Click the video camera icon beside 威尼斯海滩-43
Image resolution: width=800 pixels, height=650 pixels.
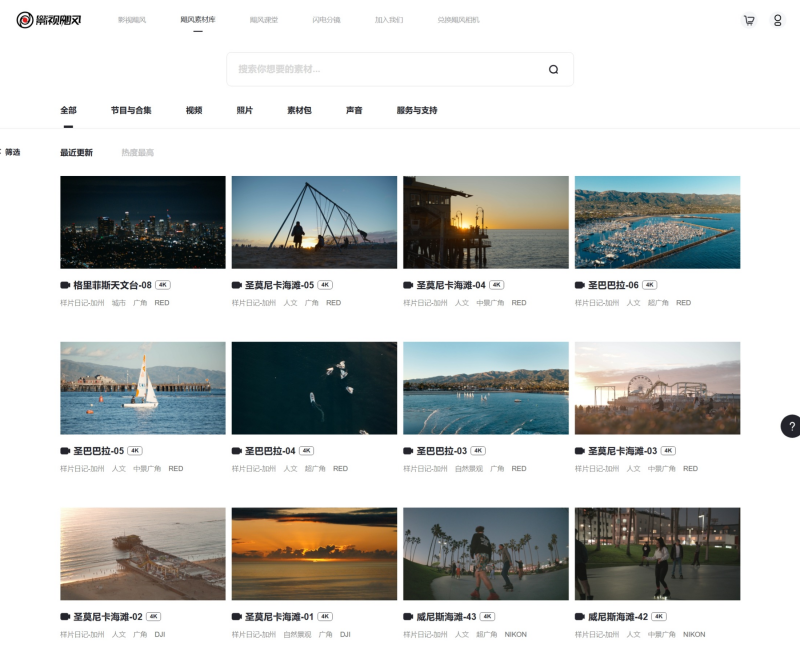(408, 617)
